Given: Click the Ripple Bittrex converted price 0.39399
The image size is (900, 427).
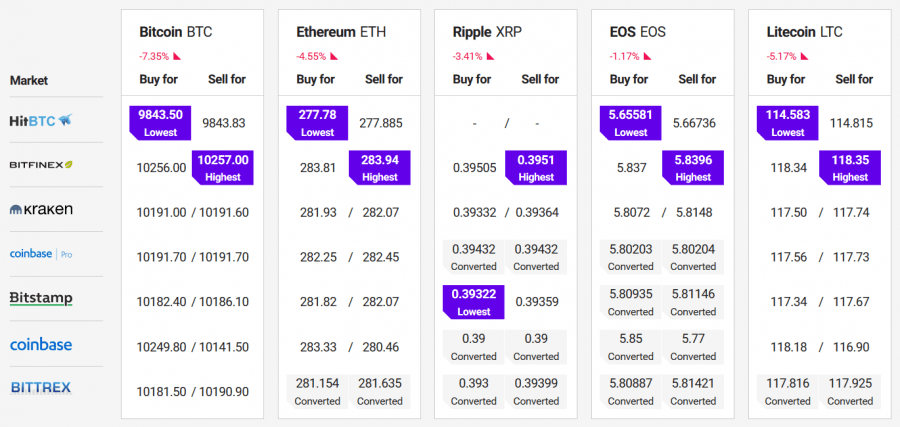Looking at the screenshot, I should coord(536,391).
